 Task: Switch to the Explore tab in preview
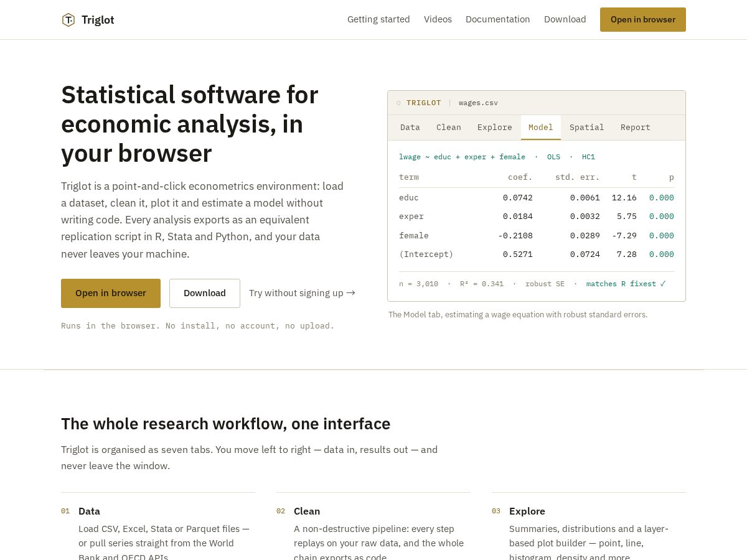495,128
